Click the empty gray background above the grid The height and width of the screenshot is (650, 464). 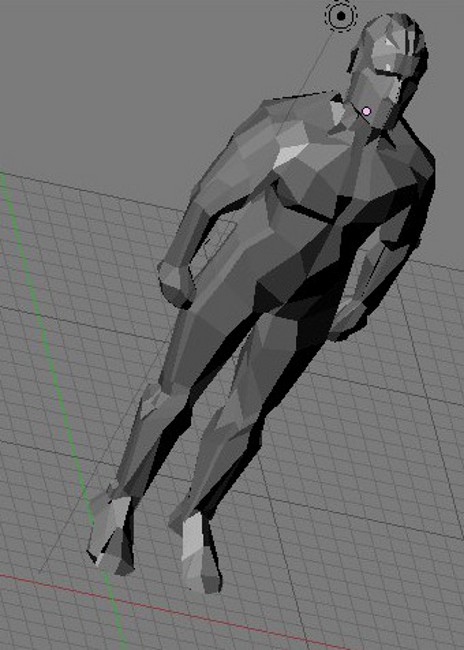pyautogui.click(x=124, y=83)
